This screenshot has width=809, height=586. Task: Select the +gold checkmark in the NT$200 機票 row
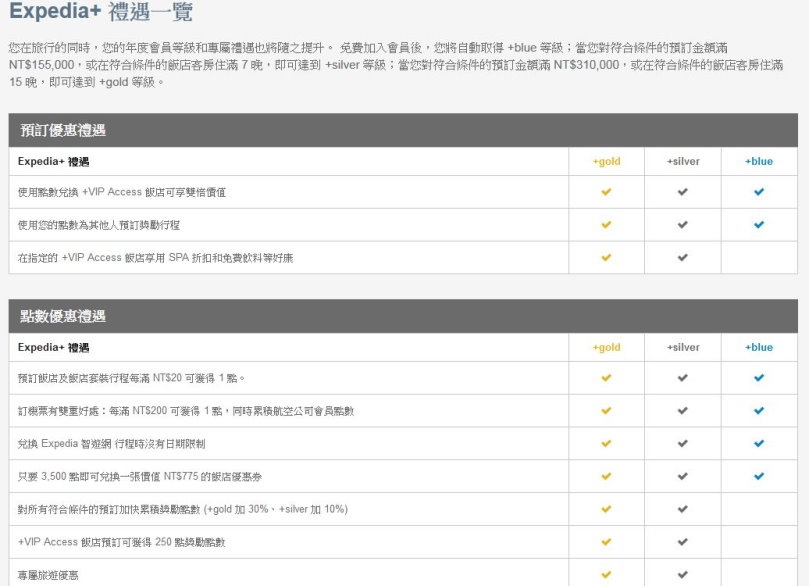click(x=606, y=411)
